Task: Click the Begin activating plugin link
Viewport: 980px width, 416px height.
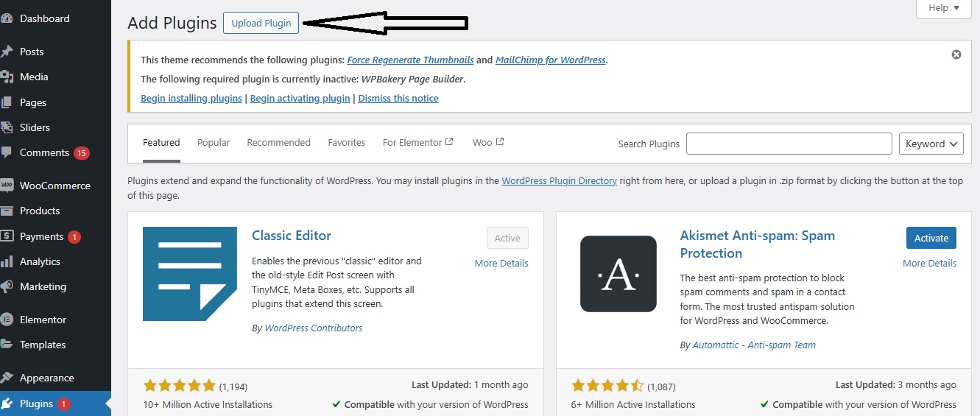Action: 300,98
